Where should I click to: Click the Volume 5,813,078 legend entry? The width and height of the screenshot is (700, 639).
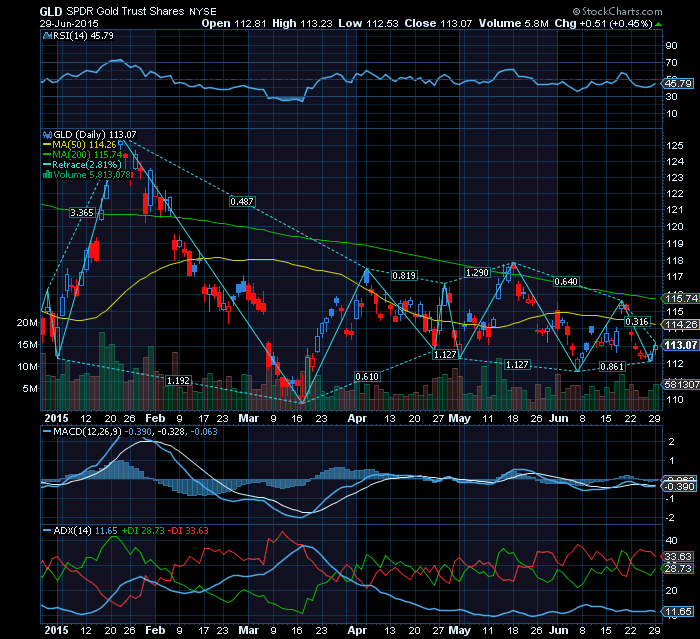[92, 175]
